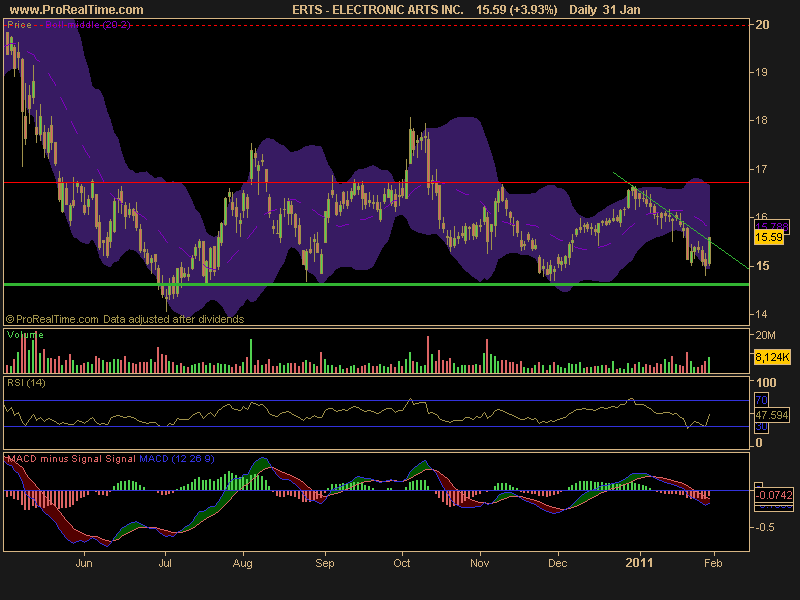Click the Jul date axis label
The width and height of the screenshot is (800, 600).
click(165, 563)
